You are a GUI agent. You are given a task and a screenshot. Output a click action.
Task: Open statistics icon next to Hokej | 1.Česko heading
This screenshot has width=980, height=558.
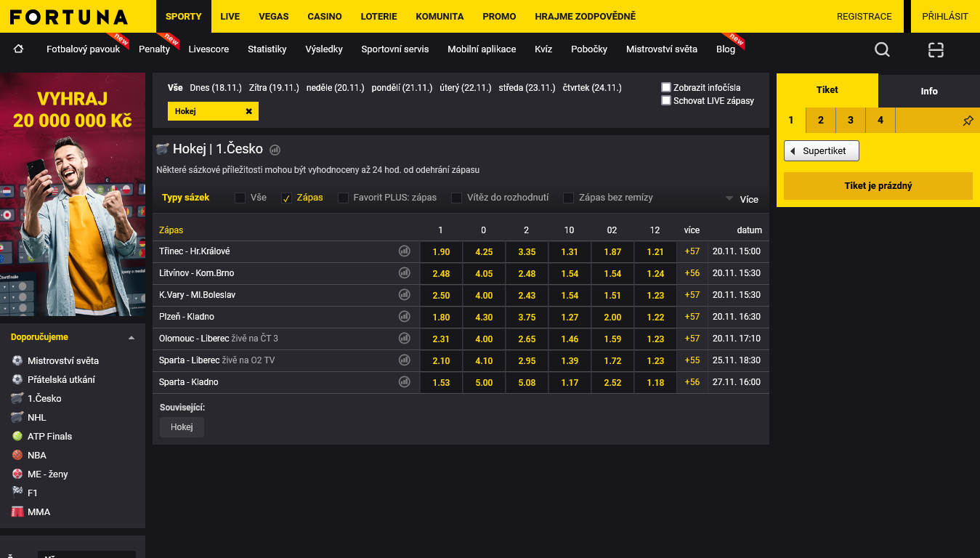pos(275,150)
